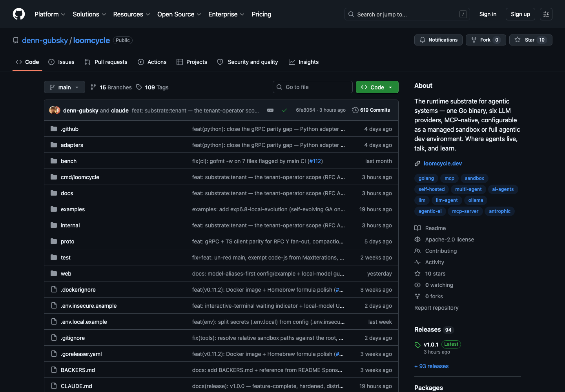This screenshot has height=392, width=565.
Task: Click Sign in
Action: (488, 14)
